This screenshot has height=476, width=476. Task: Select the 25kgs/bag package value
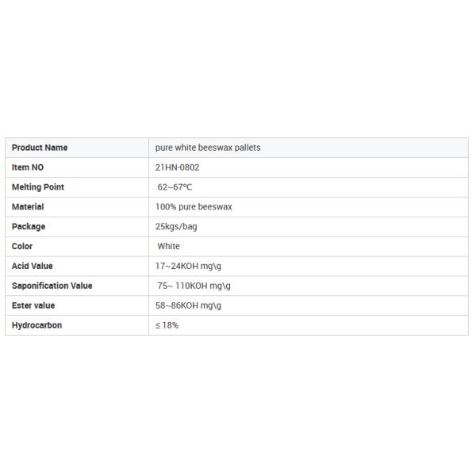pyautogui.click(x=176, y=227)
